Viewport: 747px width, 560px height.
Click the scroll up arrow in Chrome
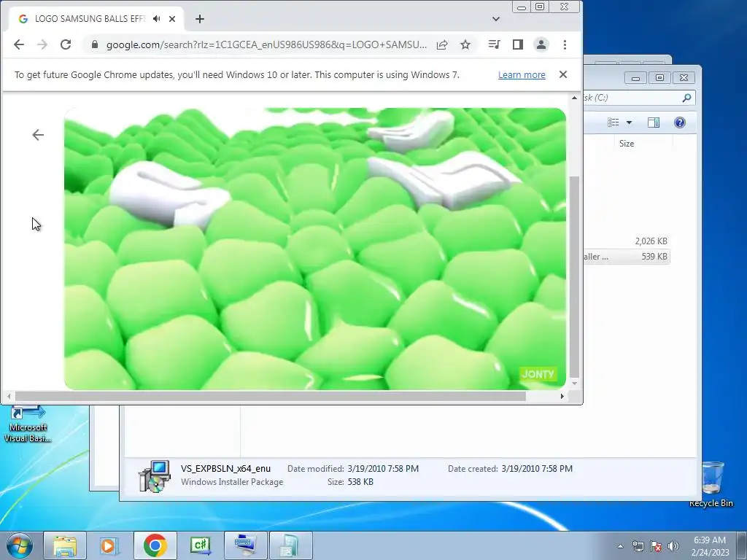(x=575, y=98)
